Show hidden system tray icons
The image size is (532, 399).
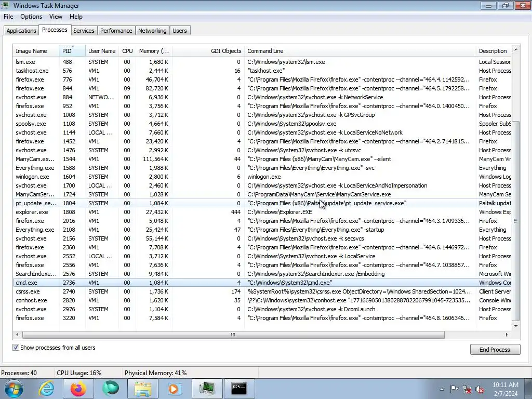pos(442,389)
